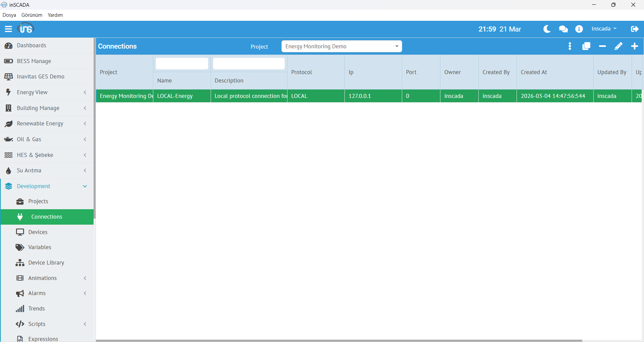Click the add connection plus icon

(x=634, y=46)
